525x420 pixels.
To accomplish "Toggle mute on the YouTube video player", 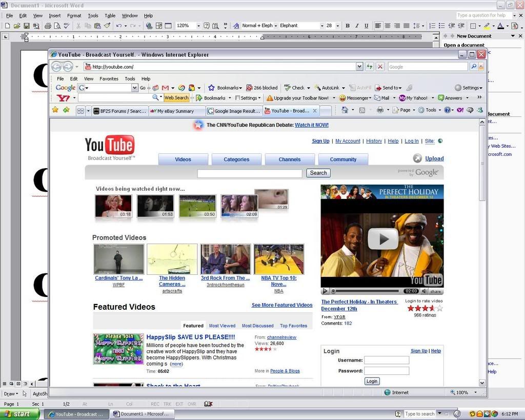I will click(424, 291).
